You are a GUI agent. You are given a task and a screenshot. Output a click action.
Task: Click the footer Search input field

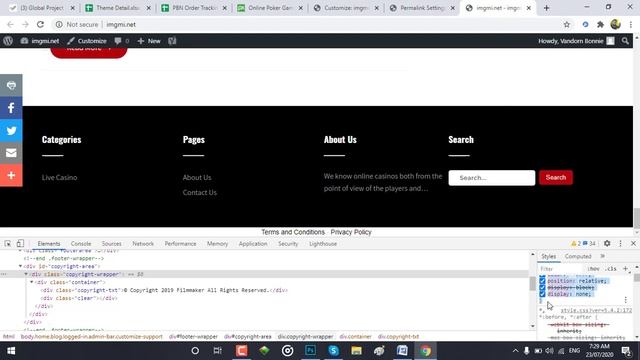coord(491,178)
